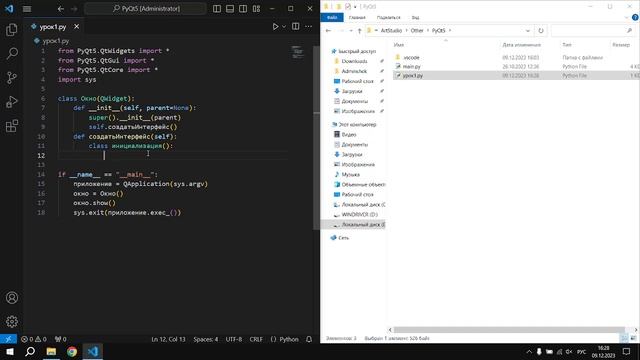Open File Explorer help icon
The height and width of the screenshot is (360, 640).
(635, 18)
